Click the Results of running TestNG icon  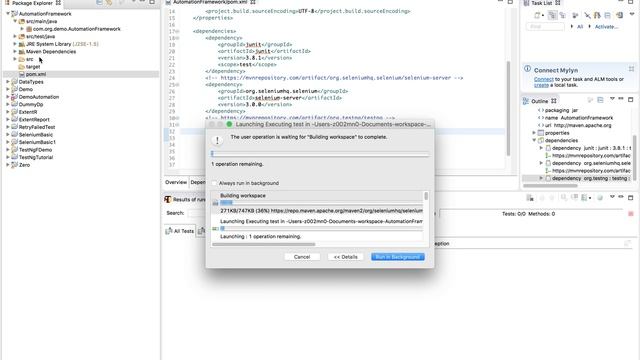coord(167,199)
